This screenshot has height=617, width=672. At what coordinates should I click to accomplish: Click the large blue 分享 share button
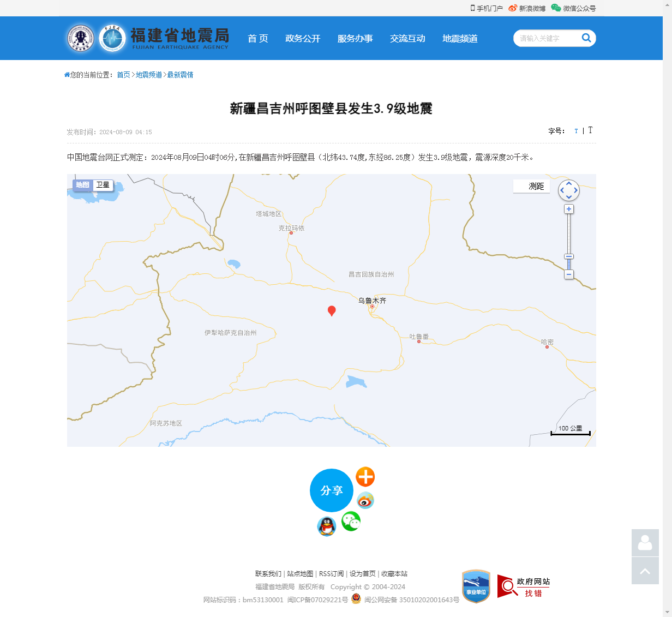pyautogui.click(x=332, y=490)
